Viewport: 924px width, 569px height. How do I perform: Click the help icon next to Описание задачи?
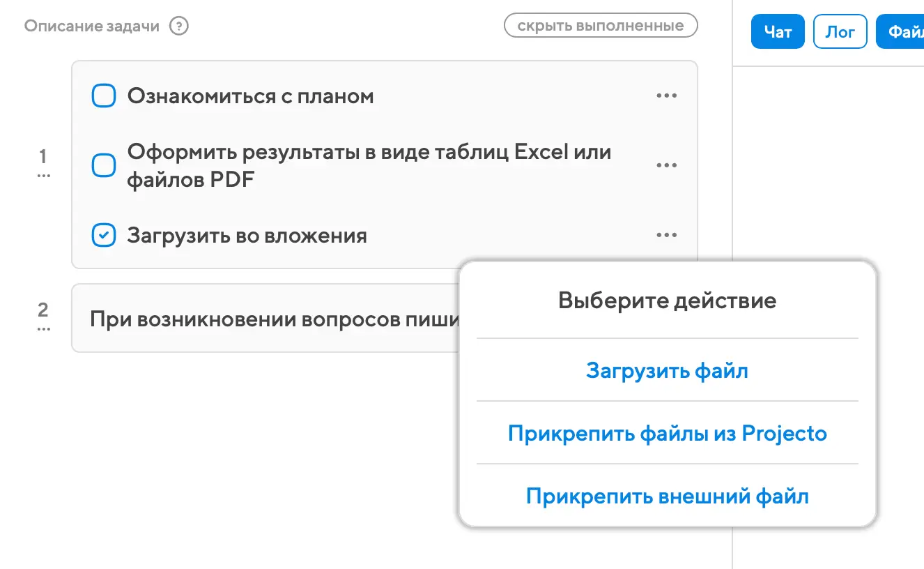tap(179, 26)
